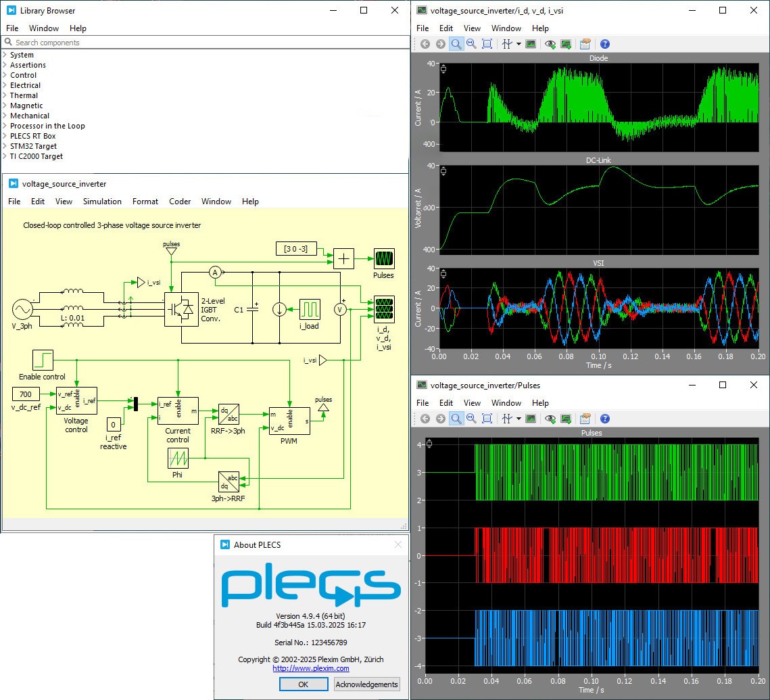Expand the Electrical library category
This screenshot has width=770, height=700.
(x=5, y=85)
